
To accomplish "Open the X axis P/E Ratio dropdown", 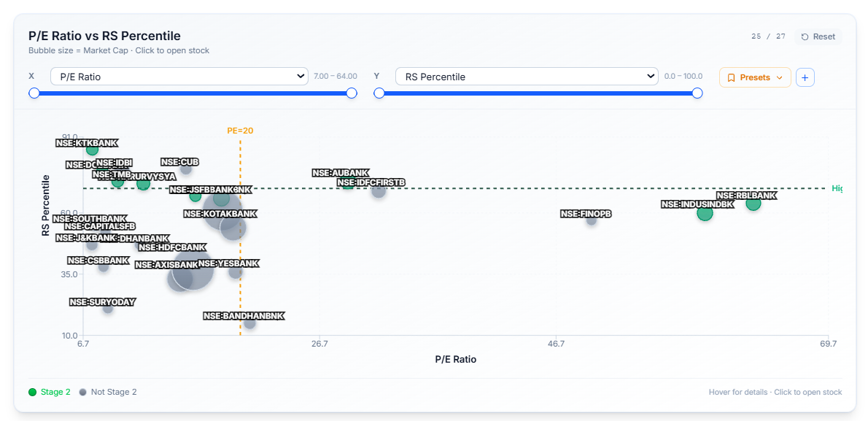I will tap(179, 77).
